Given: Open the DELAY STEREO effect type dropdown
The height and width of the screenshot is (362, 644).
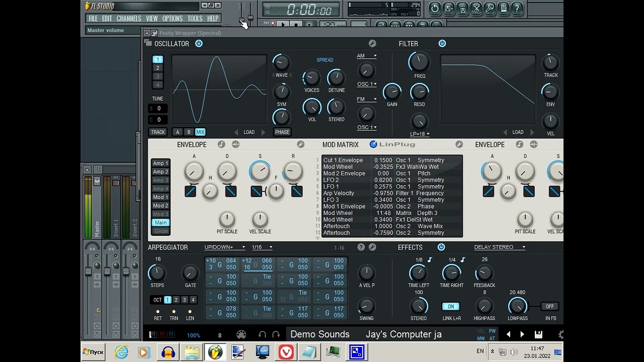Looking at the screenshot, I should point(500,247).
